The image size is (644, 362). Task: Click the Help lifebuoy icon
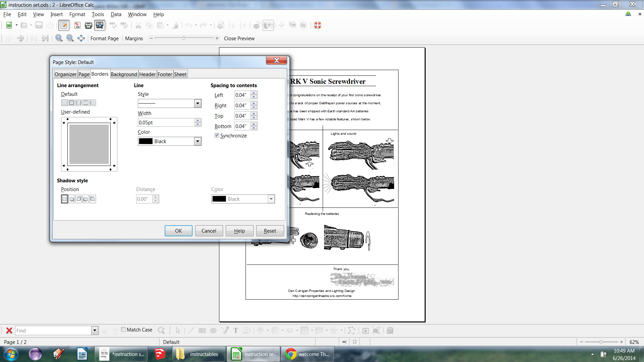point(317,25)
